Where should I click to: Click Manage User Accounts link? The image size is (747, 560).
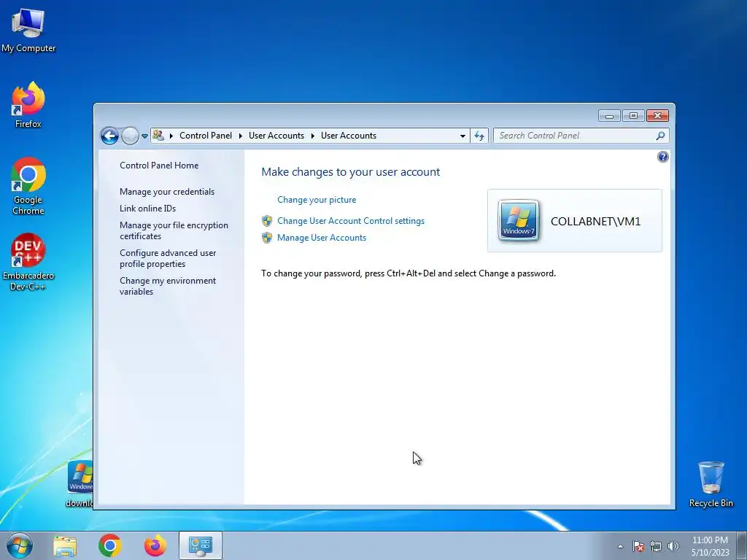(322, 238)
